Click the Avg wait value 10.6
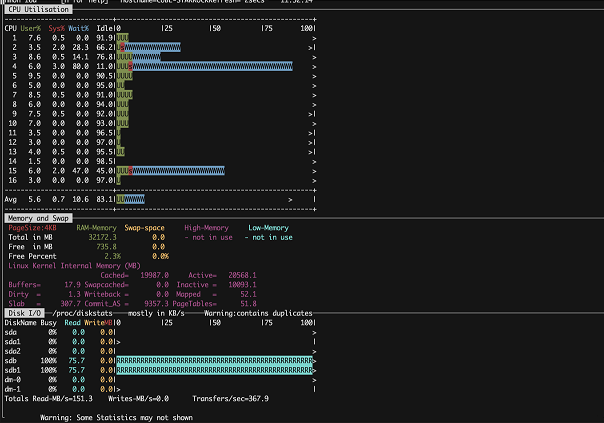The image size is (604, 423). pos(80,199)
